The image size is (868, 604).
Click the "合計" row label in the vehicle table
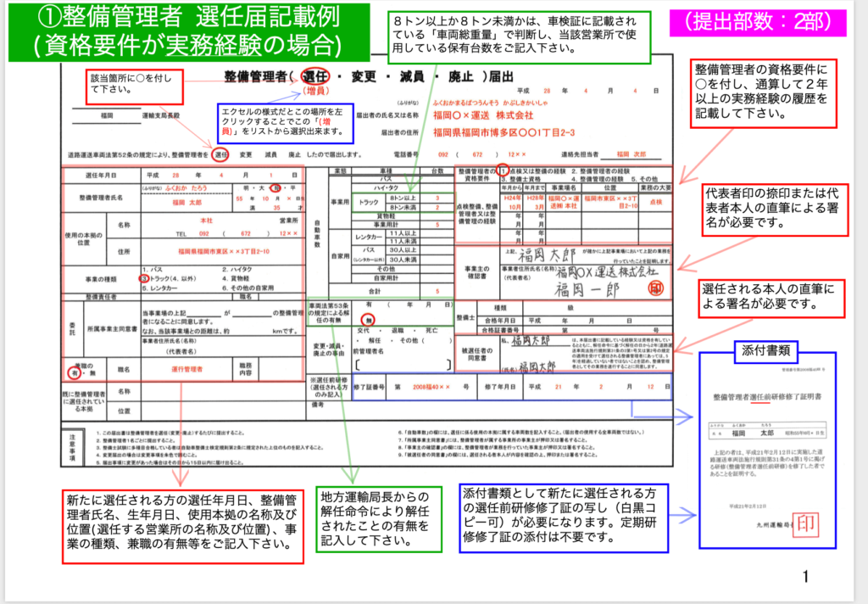pos(375,291)
